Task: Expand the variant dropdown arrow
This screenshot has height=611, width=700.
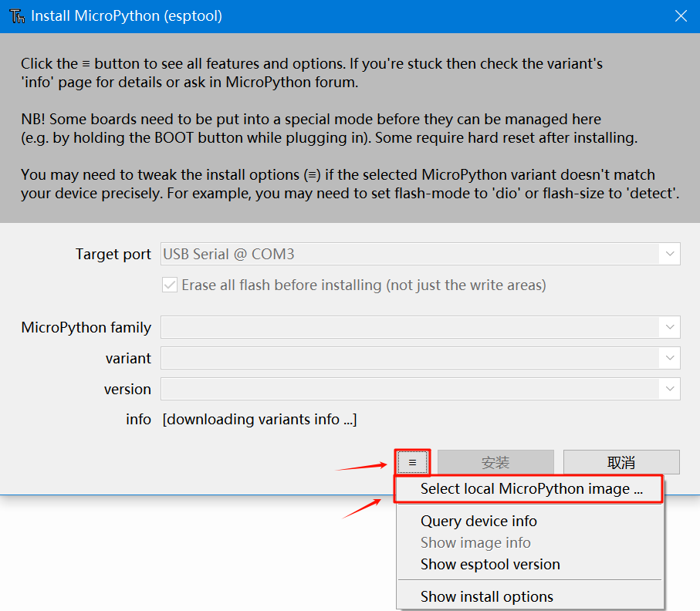Action: (x=670, y=358)
